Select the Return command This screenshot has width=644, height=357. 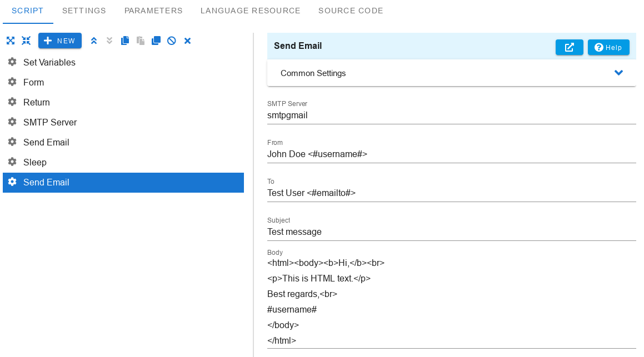pos(123,102)
